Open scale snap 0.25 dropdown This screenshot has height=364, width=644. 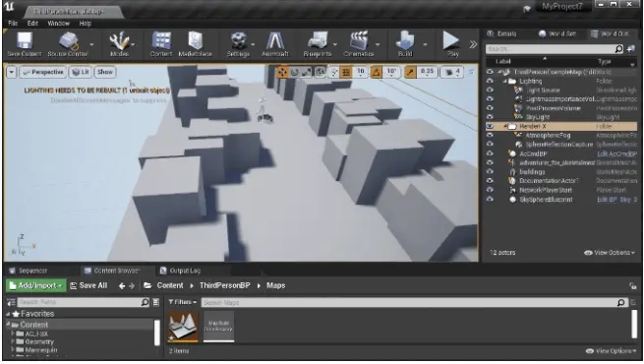click(427, 72)
